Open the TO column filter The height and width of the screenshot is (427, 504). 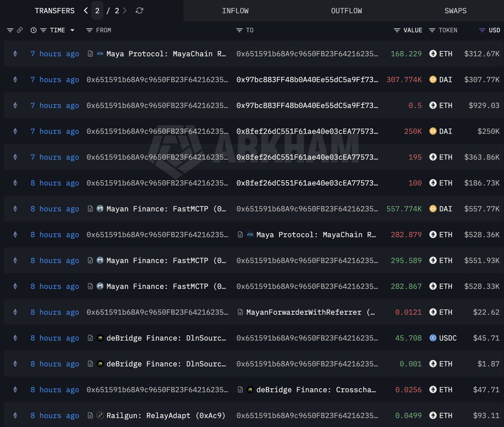click(x=239, y=30)
